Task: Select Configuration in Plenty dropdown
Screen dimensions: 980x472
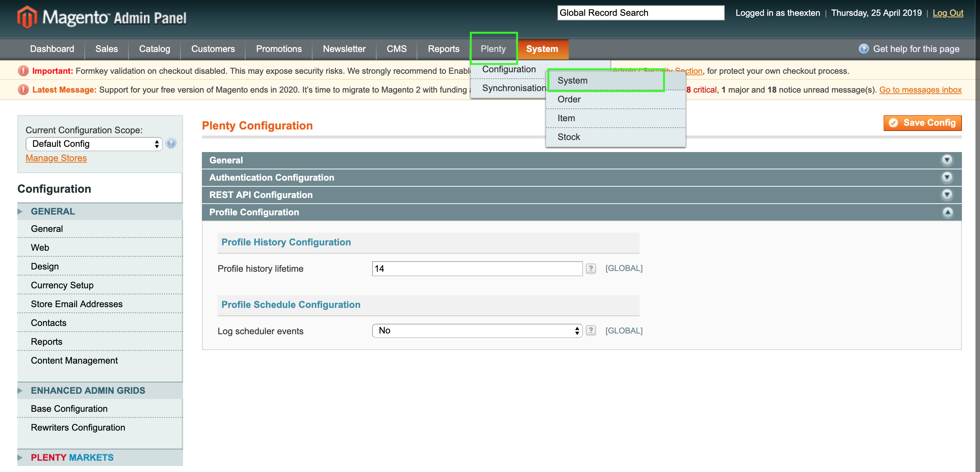Action: click(509, 69)
